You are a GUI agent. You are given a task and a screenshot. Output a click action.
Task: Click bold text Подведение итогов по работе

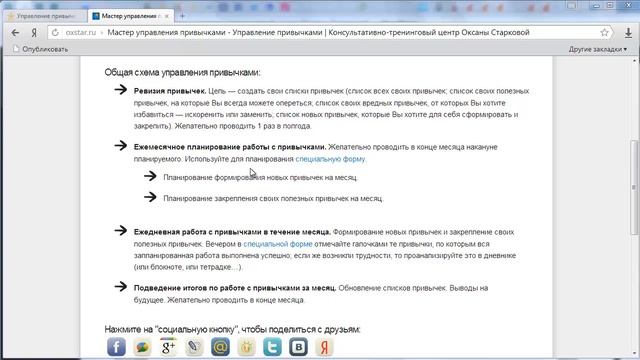tap(235, 288)
